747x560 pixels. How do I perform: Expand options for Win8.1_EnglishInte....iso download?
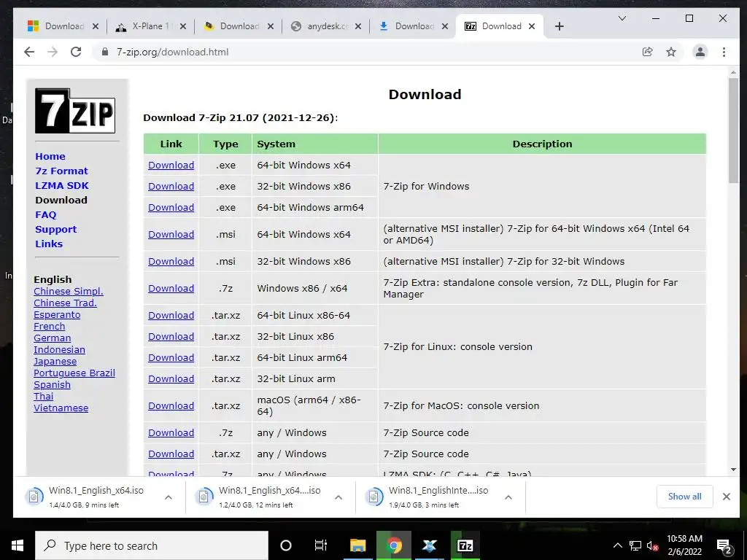point(508,497)
